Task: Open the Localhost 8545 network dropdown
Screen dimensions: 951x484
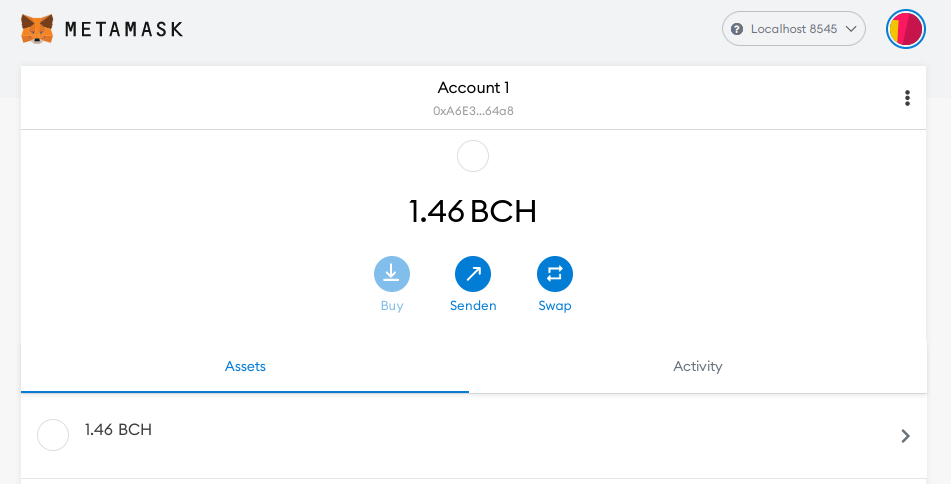Action: point(793,29)
